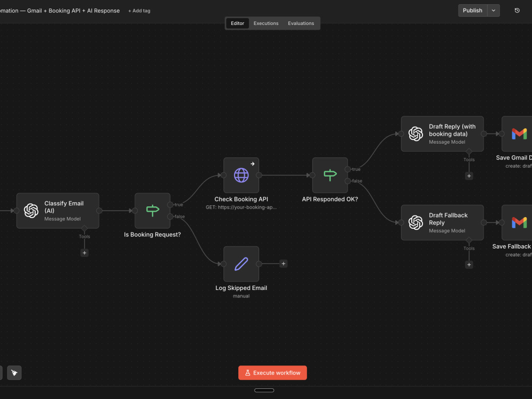Click the Tools connector diamond on Draft Reply

469,151
